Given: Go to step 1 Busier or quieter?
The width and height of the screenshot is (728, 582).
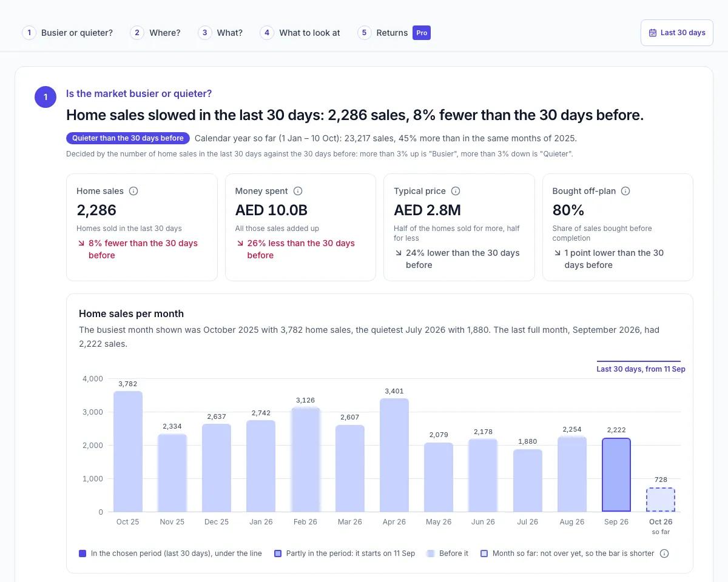Looking at the screenshot, I should [x=67, y=33].
